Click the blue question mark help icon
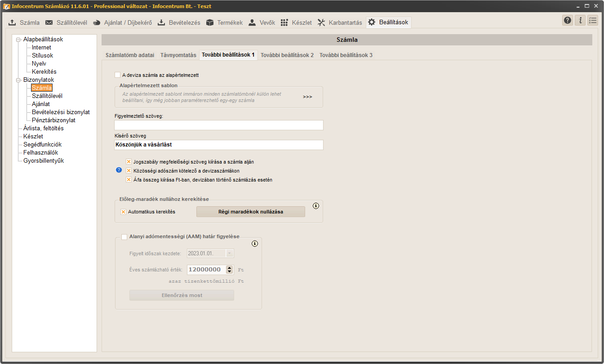Screen dimensions: 604x364 point(119,170)
